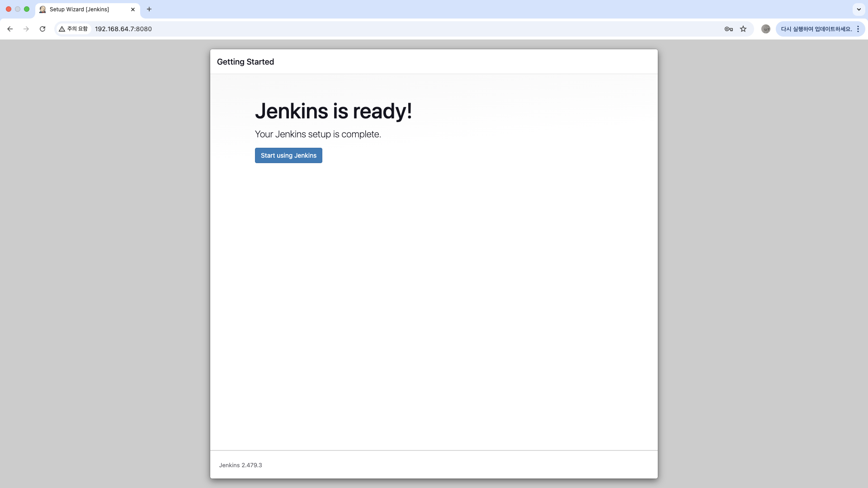Click the relaunch to update Chrome button
The width and height of the screenshot is (868, 488).
tap(816, 29)
